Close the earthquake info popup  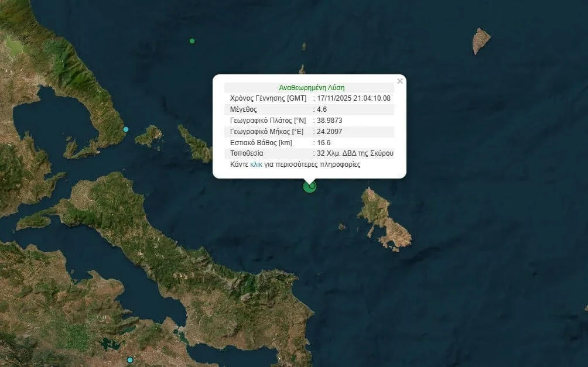coord(400,81)
